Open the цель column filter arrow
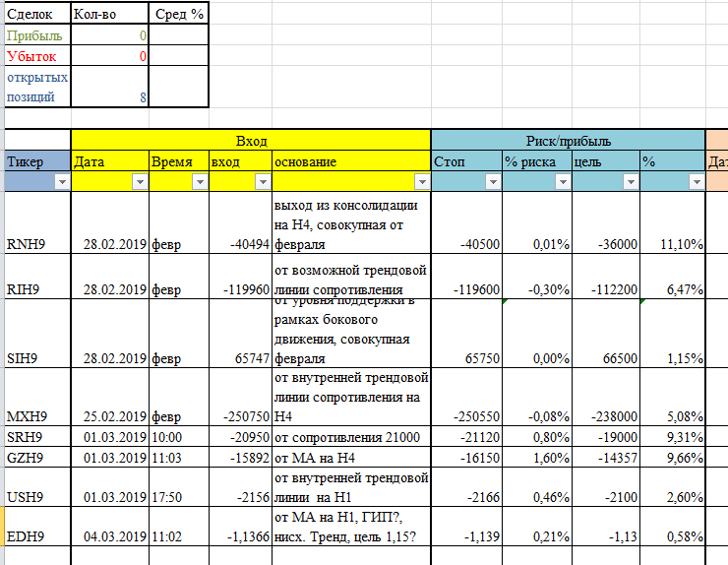Image resolution: width=728 pixels, height=565 pixels. [x=630, y=182]
